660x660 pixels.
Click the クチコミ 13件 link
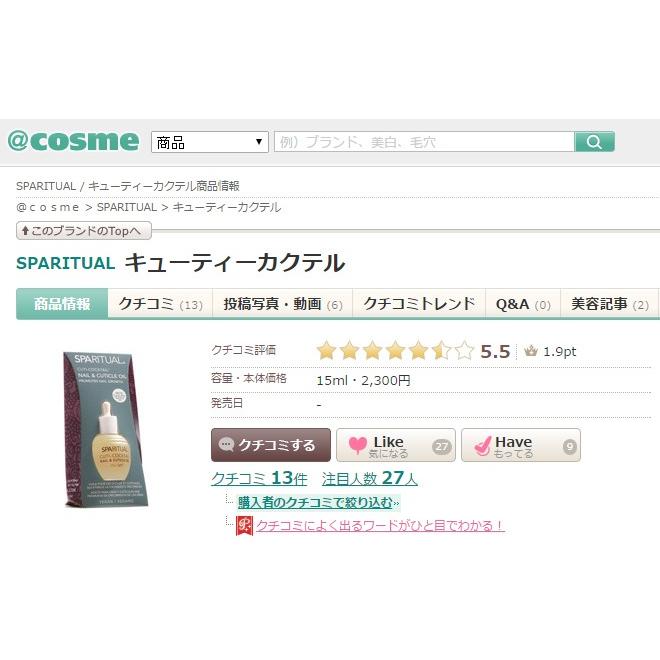tap(259, 478)
